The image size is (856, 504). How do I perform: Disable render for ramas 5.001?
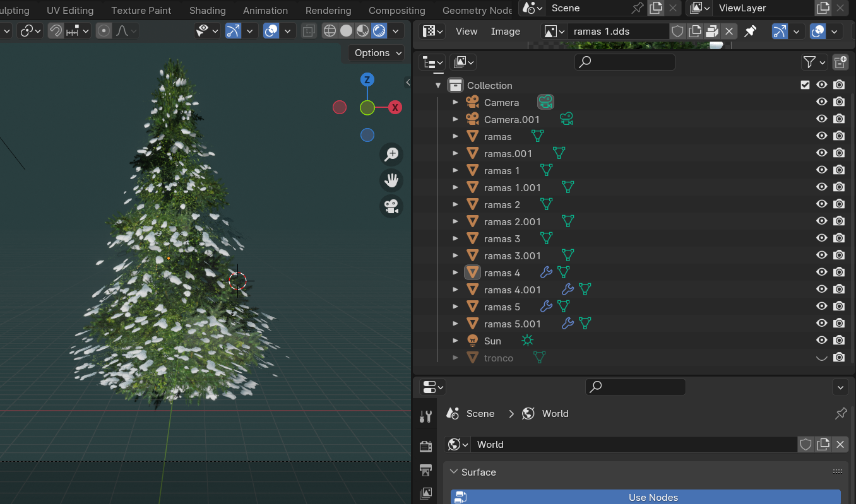(839, 324)
